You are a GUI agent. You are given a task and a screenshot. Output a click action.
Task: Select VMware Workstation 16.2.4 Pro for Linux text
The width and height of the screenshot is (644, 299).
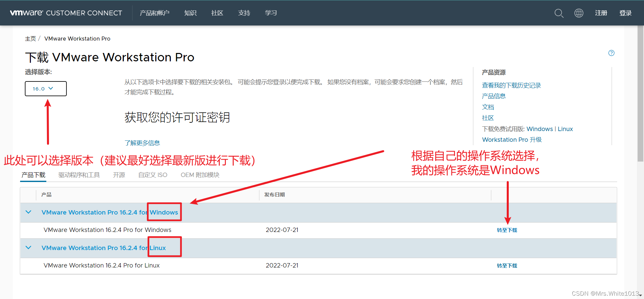[x=102, y=265]
